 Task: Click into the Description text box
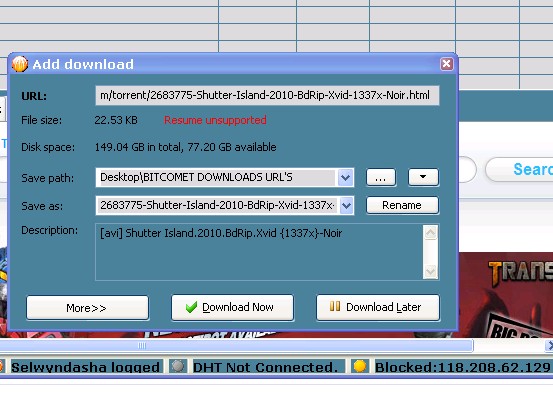(x=259, y=252)
